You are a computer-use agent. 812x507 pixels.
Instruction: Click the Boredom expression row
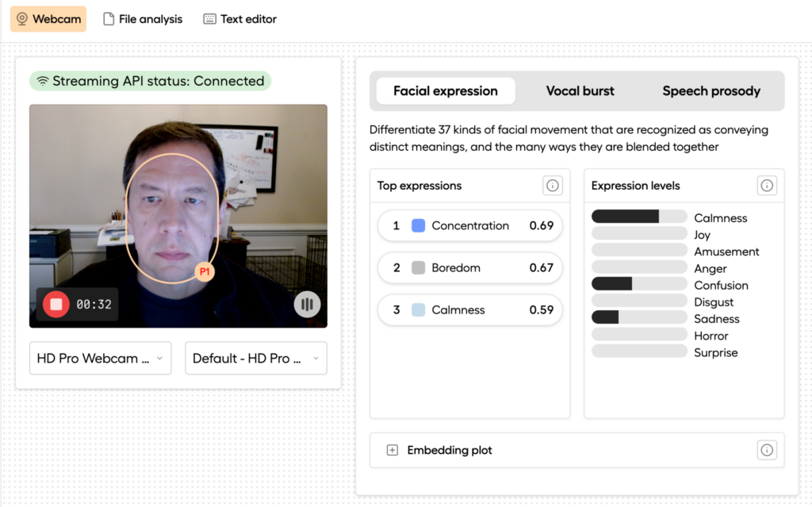pos(469,267)
